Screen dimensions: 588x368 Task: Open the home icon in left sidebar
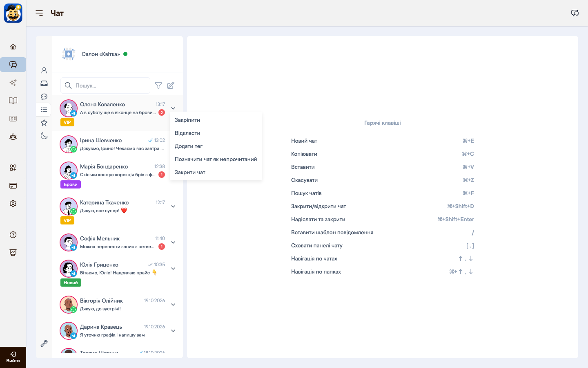point(13,47)
